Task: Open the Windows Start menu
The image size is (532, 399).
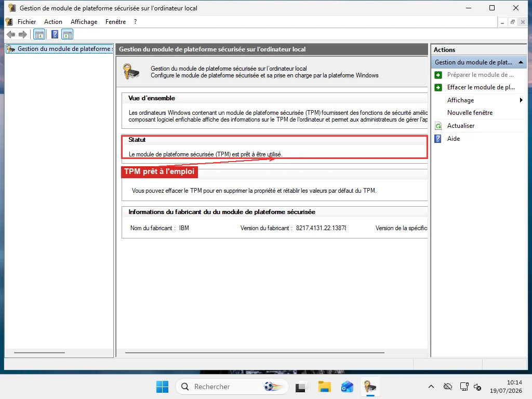Action: click(x=162, y=387)
